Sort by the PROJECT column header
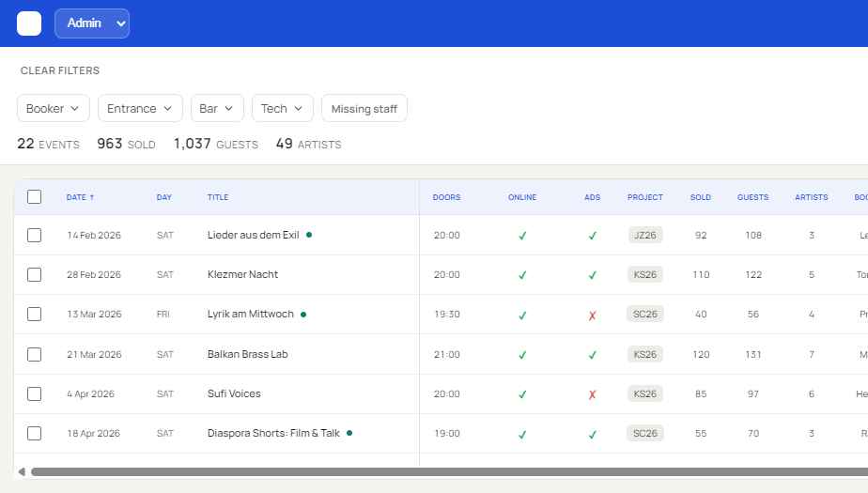 coord(645,197)
